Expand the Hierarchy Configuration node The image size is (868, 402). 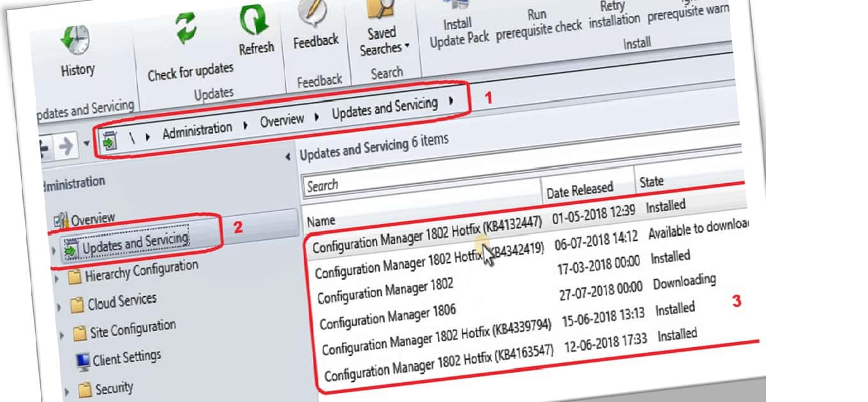point(58,279)
